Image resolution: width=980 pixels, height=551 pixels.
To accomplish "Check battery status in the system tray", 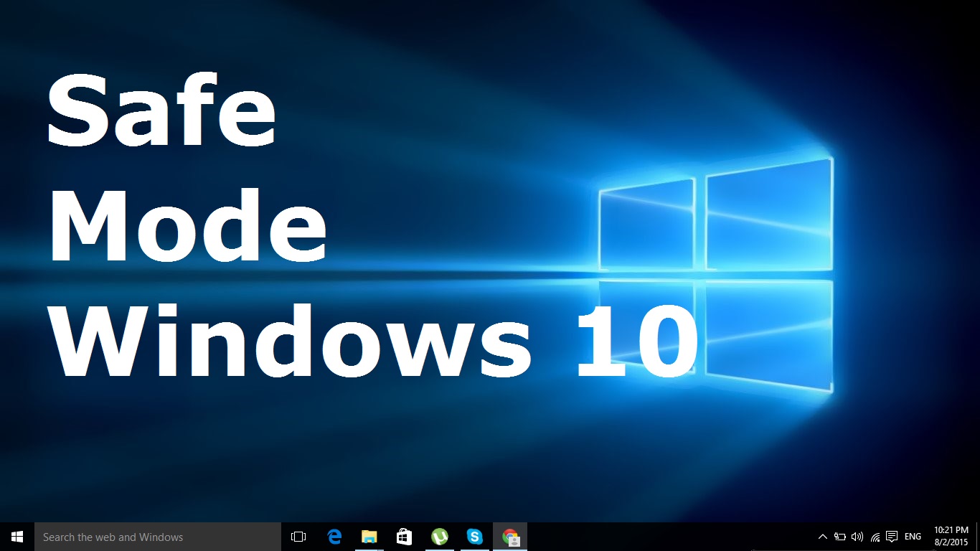I will pyautogui.click(x=839, y=537).
